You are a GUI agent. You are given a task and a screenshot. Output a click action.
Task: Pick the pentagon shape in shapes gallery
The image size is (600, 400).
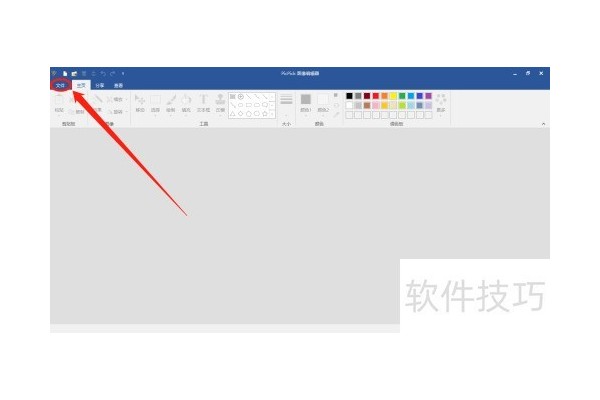(249, 114)
